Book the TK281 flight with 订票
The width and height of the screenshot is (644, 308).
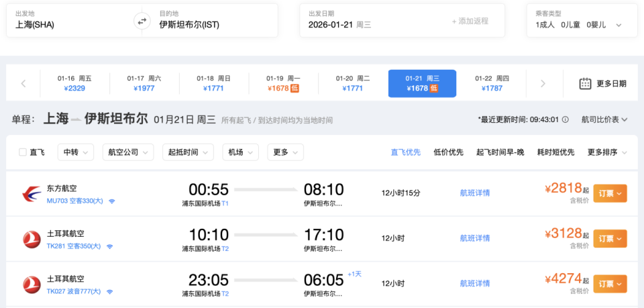point(610,239)
